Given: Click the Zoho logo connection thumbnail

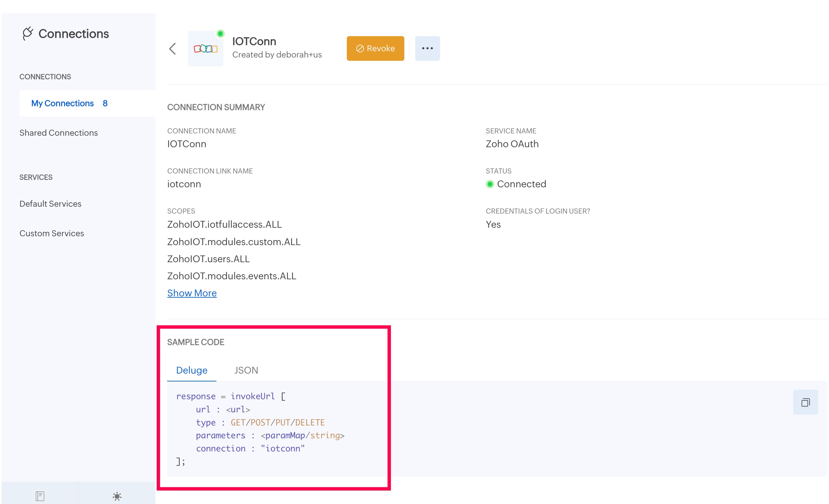Looking at the screenshot, I should 205,49.
